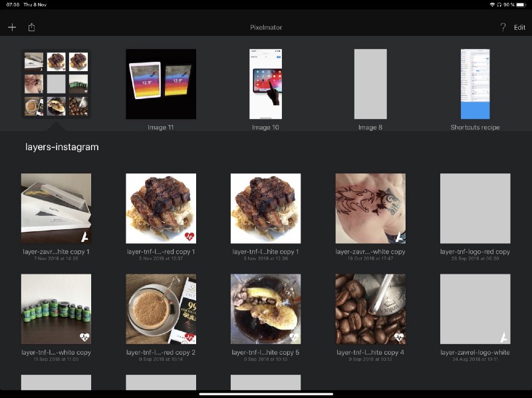This screenshot has width=532, height=398.
Task: Select the layer-zavr...hite copy 1 filename
Action: click(56, 252)
